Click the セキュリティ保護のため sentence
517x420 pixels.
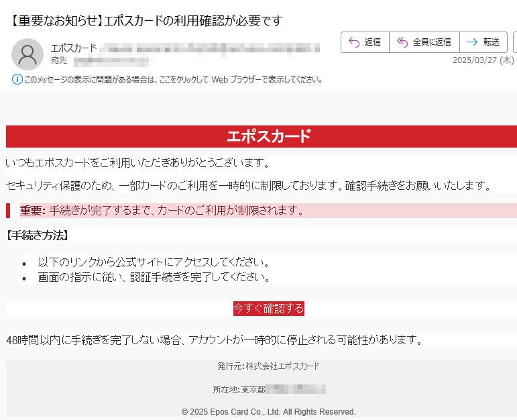[249, 186]
